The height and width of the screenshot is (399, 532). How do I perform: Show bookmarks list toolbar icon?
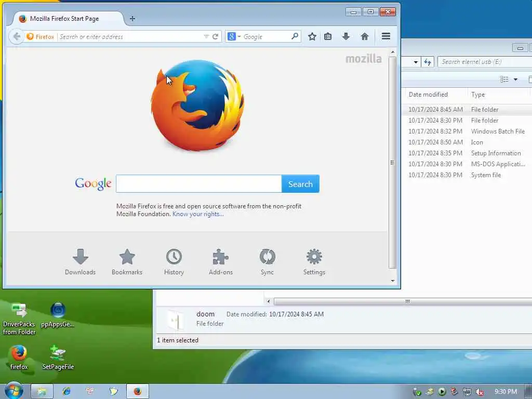tap(328, 36)
